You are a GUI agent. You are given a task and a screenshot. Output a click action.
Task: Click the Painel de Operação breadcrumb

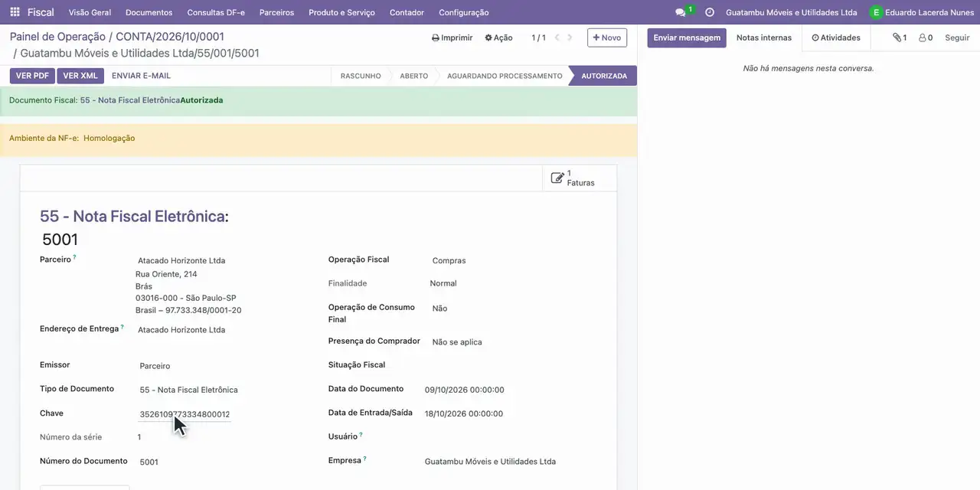[57, 37]
